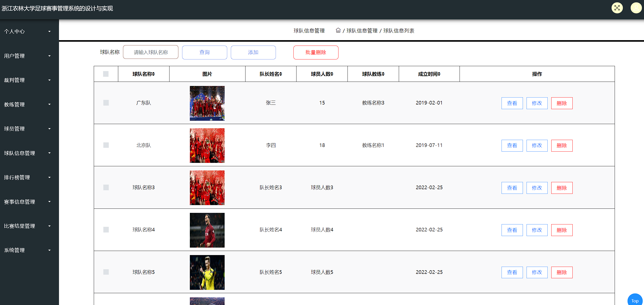Sort by 队长姓名 column arrows

(281, 74)
